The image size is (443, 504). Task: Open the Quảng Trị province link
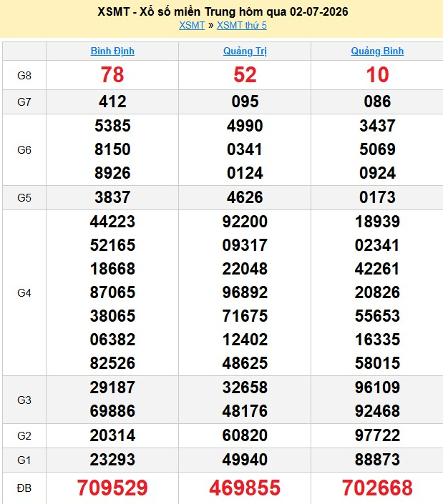pyautogui.click(x=245, y=51)
